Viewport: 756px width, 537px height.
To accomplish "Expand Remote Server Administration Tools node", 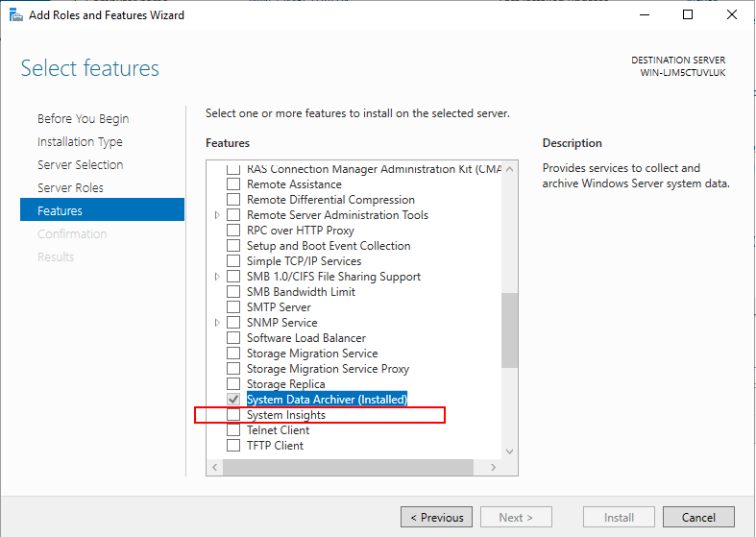I will tap(217, 215).
